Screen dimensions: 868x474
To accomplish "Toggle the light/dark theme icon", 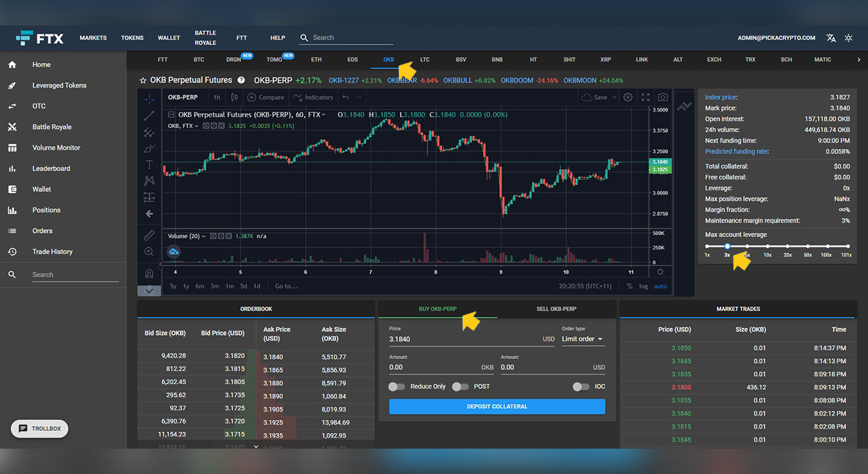I will click(x=849, y=38).
